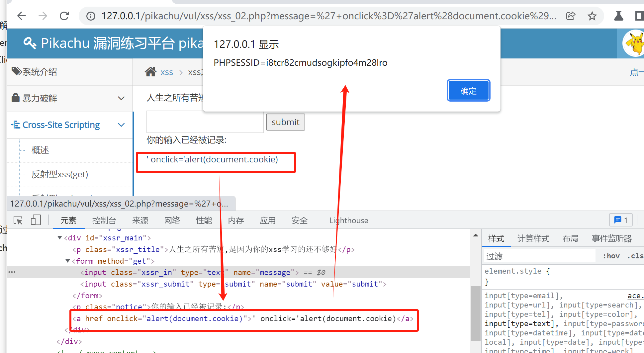
Task: Click the share page icon in address bar
Action: [x=571, y=16]
